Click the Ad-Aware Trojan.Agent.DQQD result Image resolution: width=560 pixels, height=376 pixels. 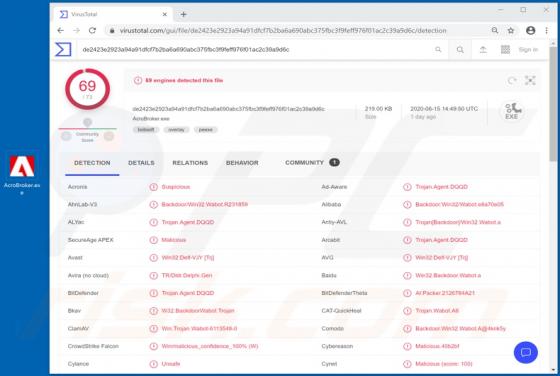point(441,187)
